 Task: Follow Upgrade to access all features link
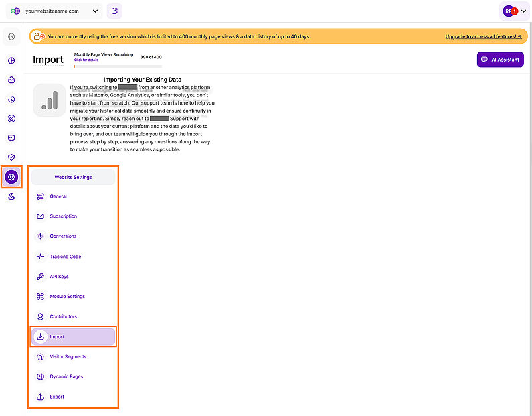(483, 36)
